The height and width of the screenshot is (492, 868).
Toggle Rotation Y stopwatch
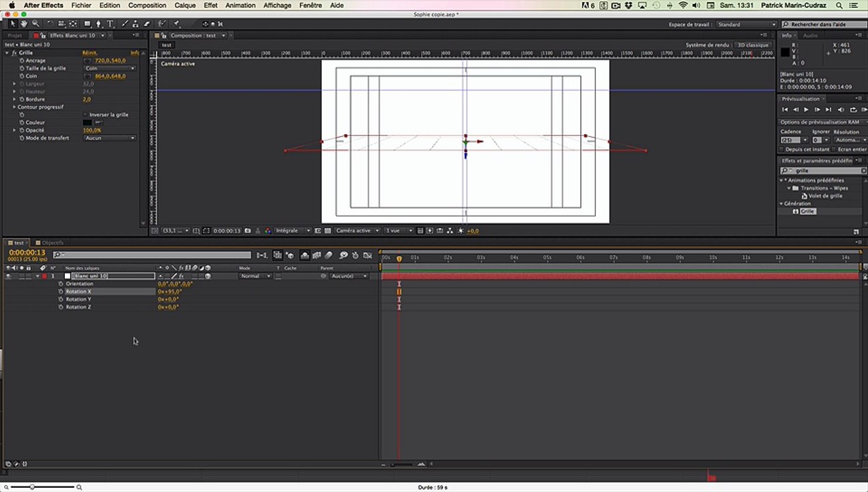pyautogui.click(x=61, y=299)
